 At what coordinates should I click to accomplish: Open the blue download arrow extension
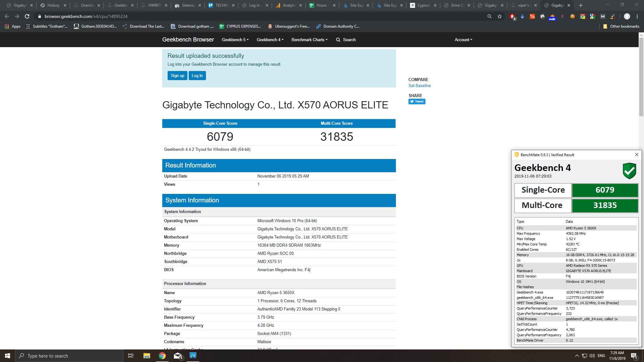(522, 16)
